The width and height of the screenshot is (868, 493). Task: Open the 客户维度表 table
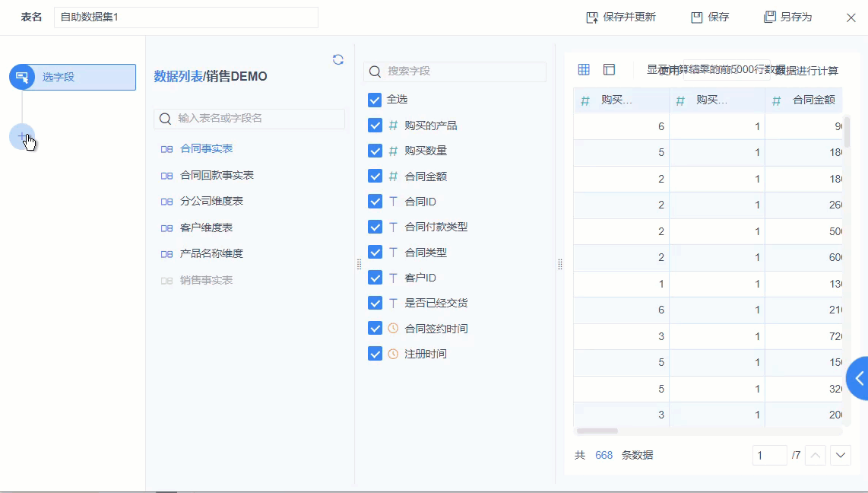click(207, 227)
